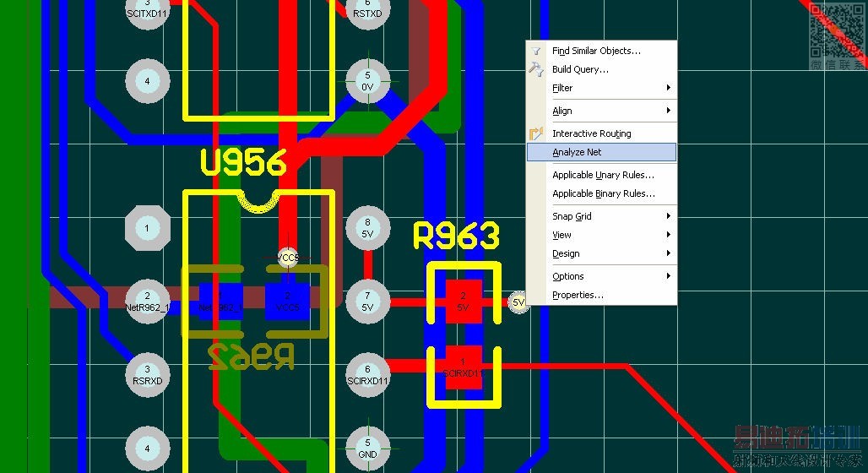Select R962 blue pad labeled VCC5
The width and height of the screenshot is (868, 473).
pyautogui.click(x=287, y=302)
